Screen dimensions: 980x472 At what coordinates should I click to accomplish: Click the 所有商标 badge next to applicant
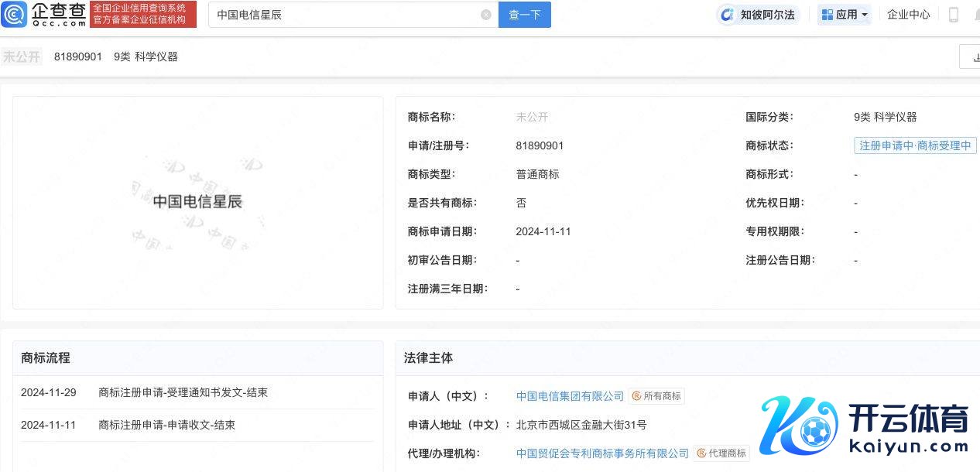click(x=656, y=396)
